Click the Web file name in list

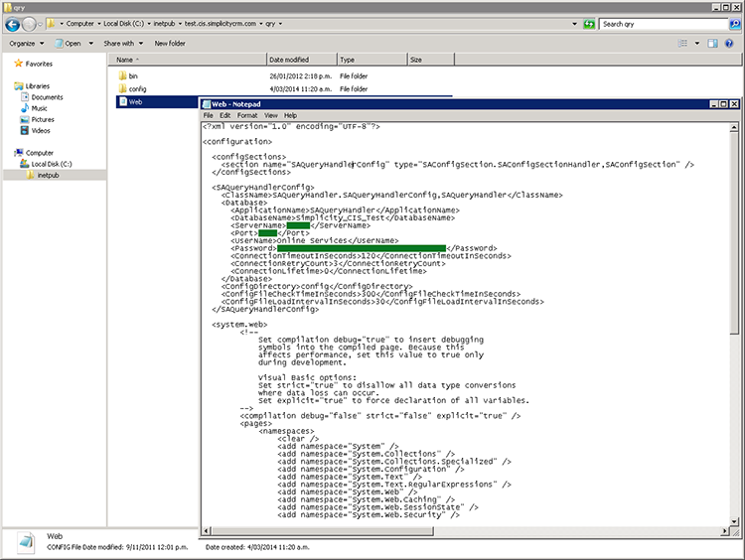135,101
